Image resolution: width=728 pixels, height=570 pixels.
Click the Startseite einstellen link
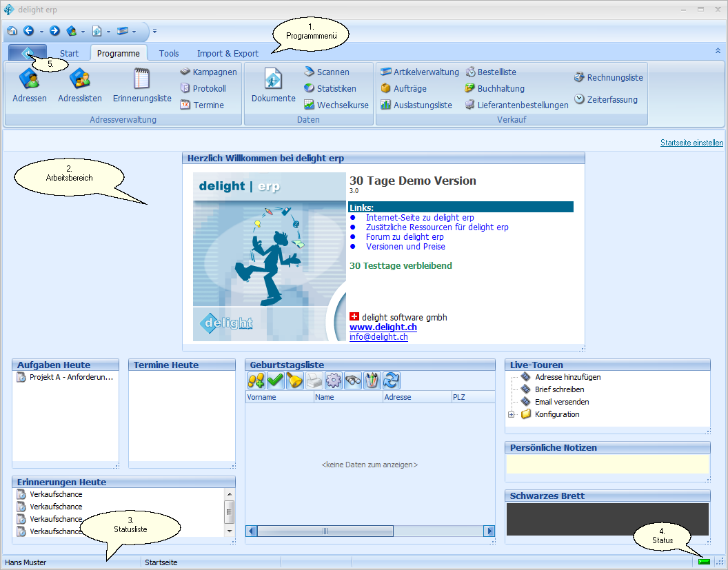[x=691, y=143]
